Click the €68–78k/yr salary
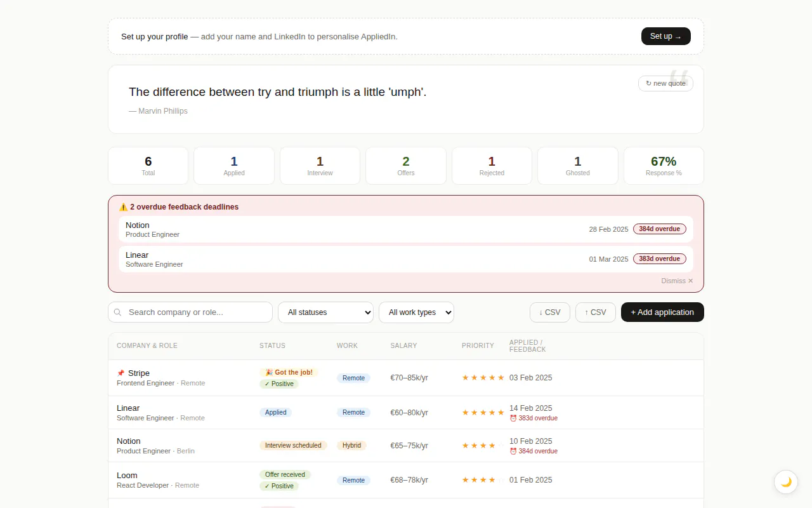Image resolution: width=812 pixels, height=508 pixels. pyautogui.click(x=409, y=480)
